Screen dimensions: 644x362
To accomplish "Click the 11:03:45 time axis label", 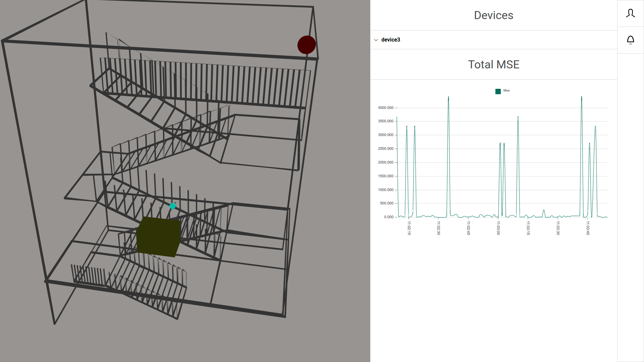I will 588,228.
